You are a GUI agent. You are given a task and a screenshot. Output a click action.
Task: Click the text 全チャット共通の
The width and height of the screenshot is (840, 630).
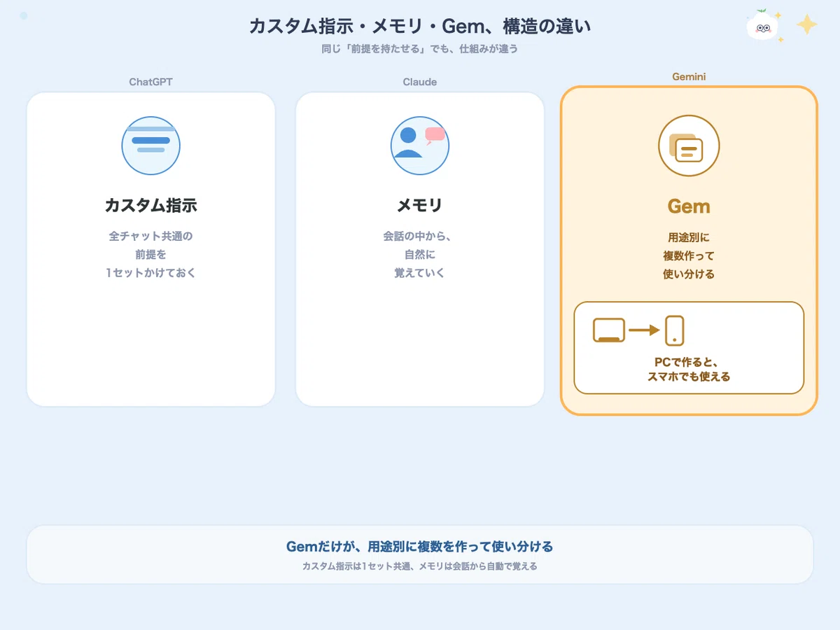click(150, 237)
